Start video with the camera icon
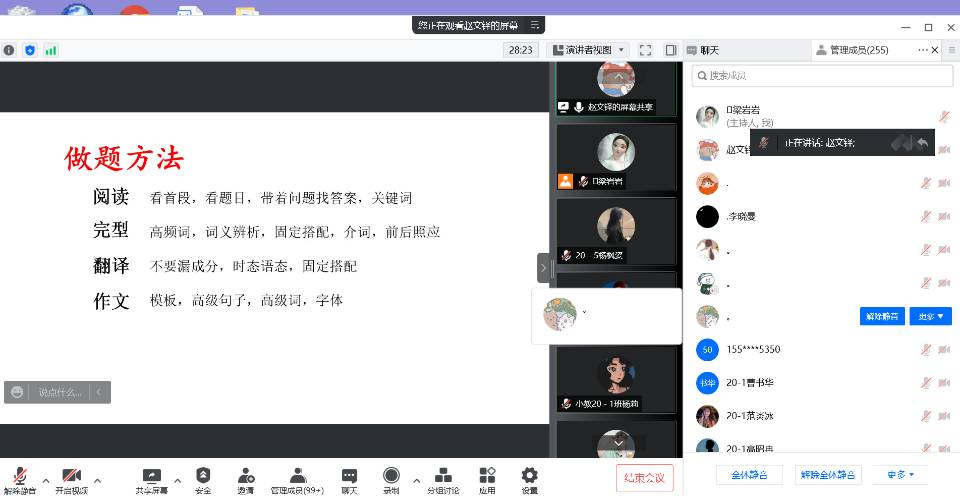960x496 pixels. pyautogui.click(x=71, y=476)
